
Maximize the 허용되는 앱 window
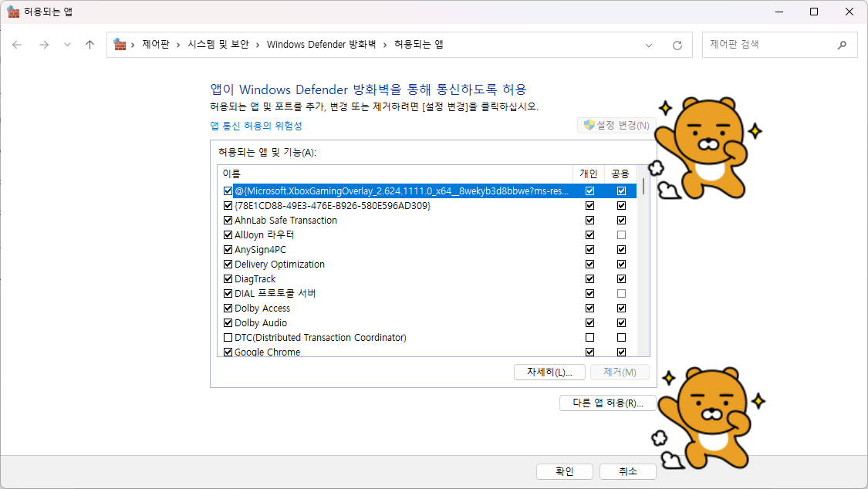(x=814, y=12)
